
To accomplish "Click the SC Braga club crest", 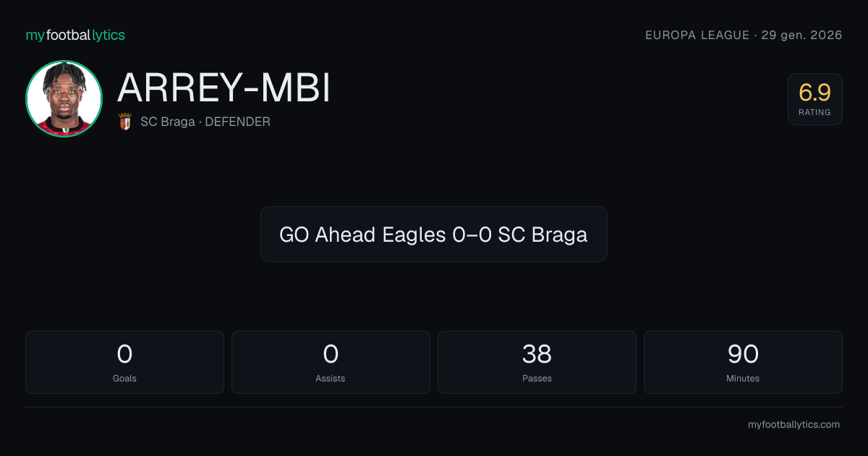I will coord(124,122).
